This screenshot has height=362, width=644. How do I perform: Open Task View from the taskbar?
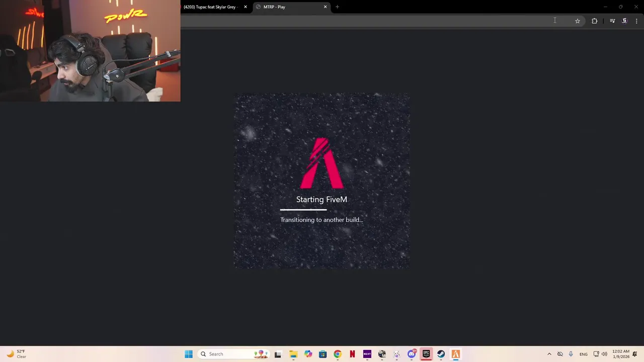coord(278,354)
